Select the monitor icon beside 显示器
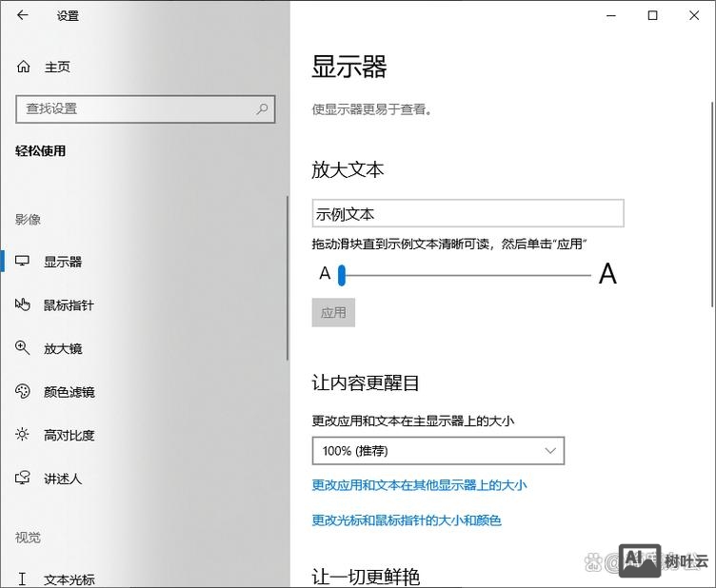 tap(22, 261)
